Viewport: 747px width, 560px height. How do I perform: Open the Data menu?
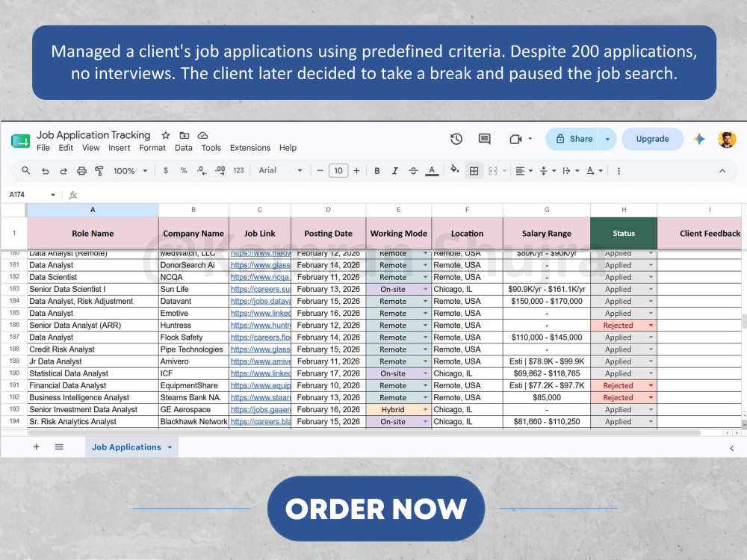(184, 148)
